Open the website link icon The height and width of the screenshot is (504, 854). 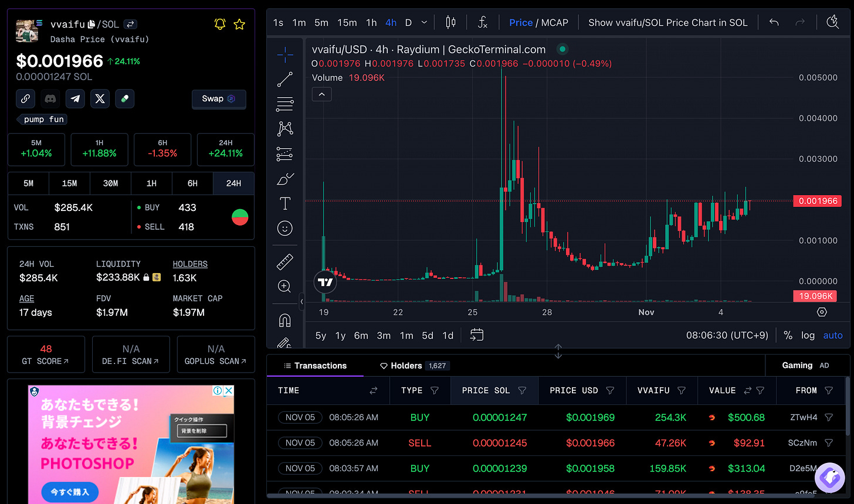pyautogui.click(x=26, y=98)
